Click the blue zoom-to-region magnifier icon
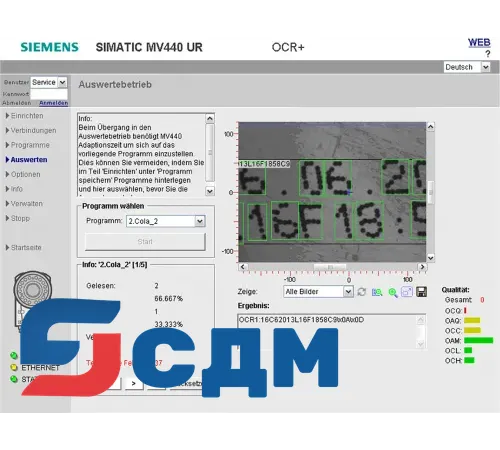The image size is (500, 450). pyautogui.click(x=377, y=292)
